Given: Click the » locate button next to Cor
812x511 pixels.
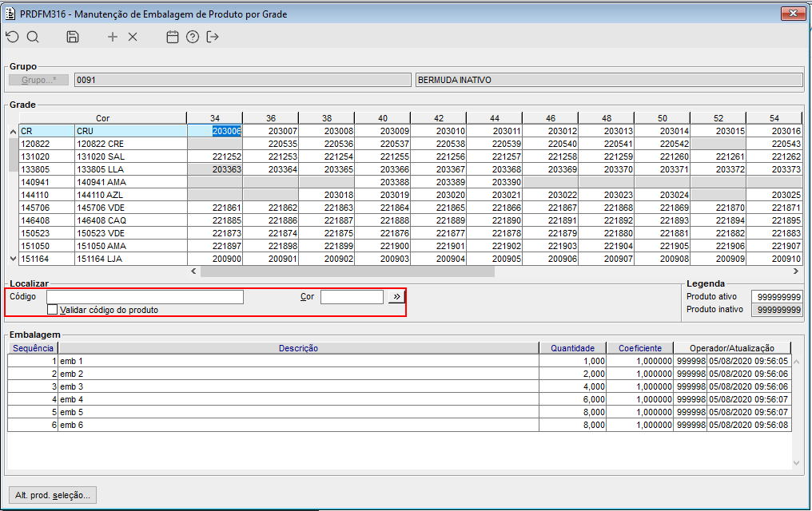Looking at the screenshot, I should [x=396, y=296].
